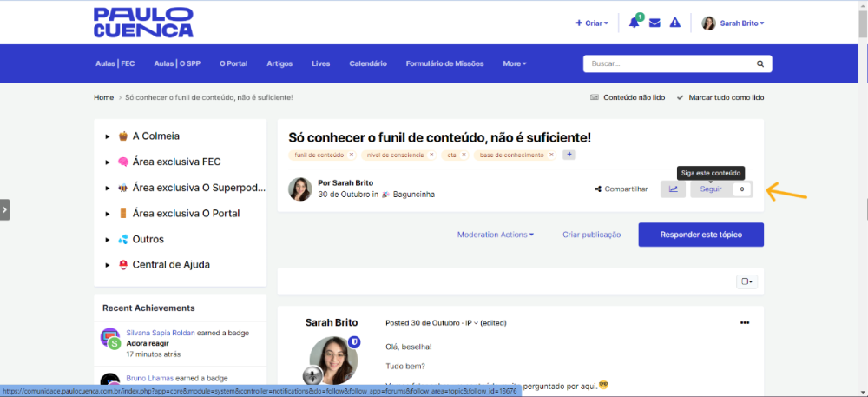Click the Seguir follow button
The height and width of the screenshot is (397, 868).
[711, 189]
